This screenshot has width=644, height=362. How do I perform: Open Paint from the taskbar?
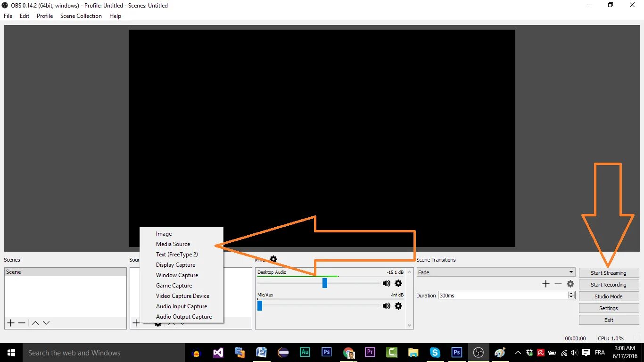click(500, 353)
